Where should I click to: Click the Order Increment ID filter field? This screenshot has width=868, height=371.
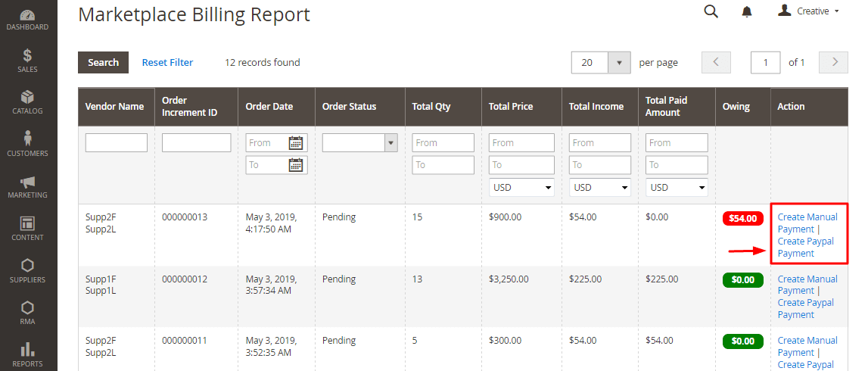(196, 142)
